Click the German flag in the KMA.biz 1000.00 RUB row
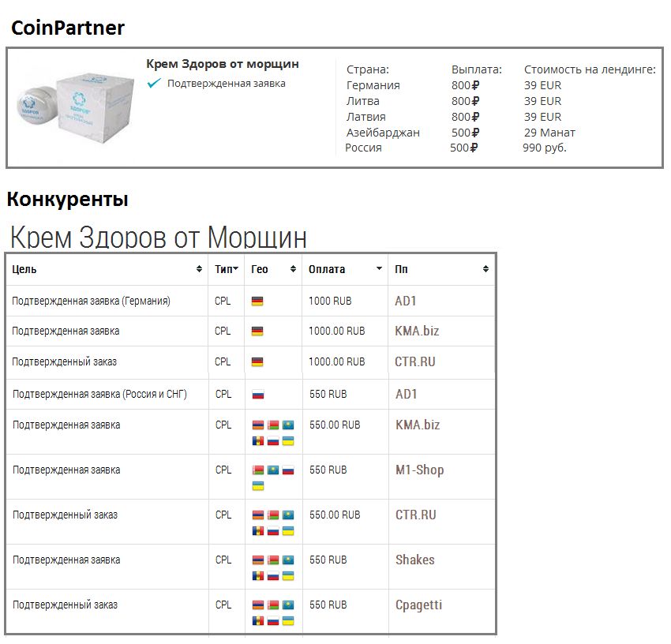671x644 pixels. 257,331
